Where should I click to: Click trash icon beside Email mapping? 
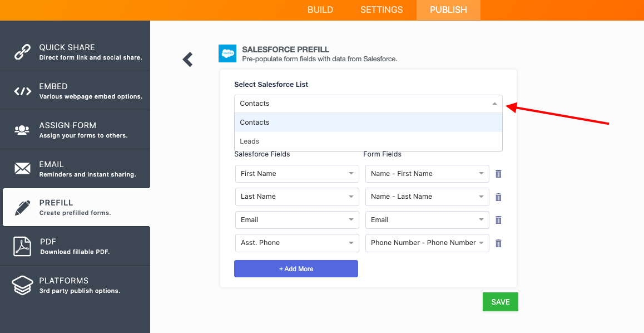498,220
